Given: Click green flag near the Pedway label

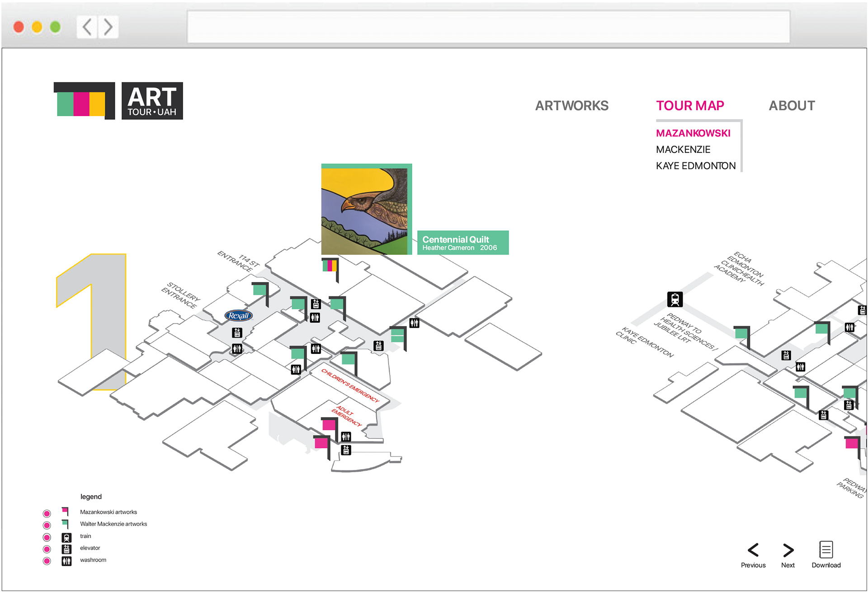Looking at the screenshot, I should click(x=742, y=337).
